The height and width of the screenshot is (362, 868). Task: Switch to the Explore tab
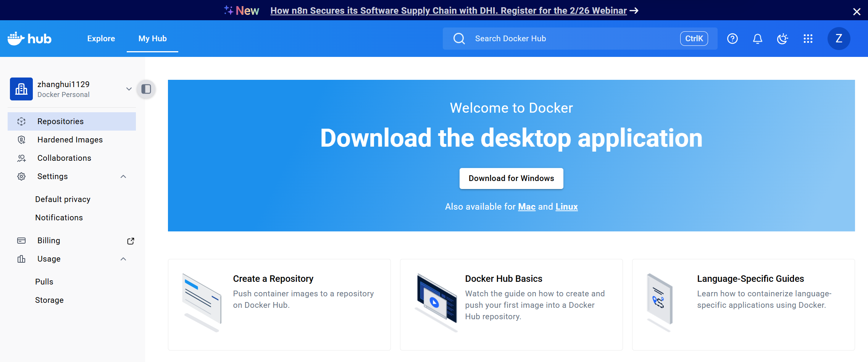(101, 39)
